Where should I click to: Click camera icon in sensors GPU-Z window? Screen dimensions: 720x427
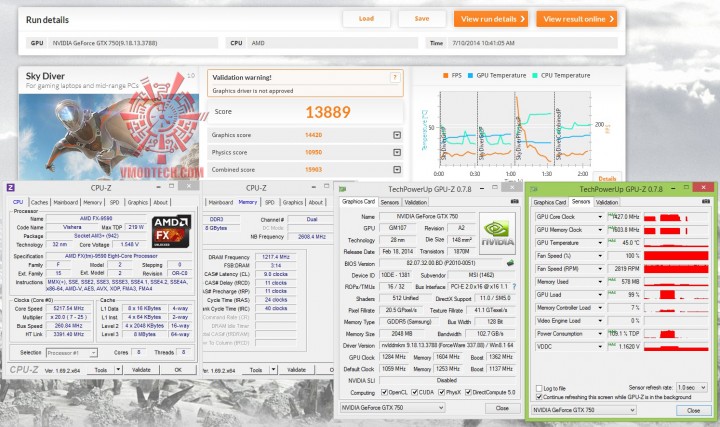tap(705, 201)
